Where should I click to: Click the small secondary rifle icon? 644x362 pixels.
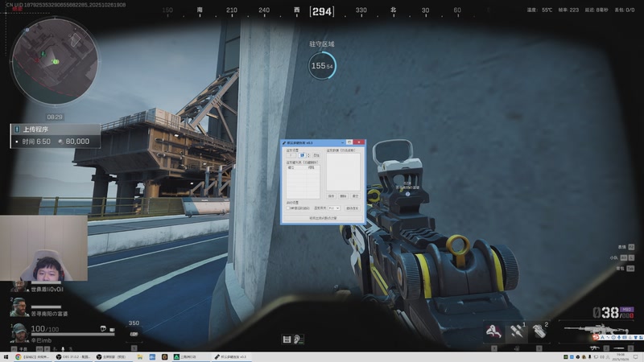point(595,348)
